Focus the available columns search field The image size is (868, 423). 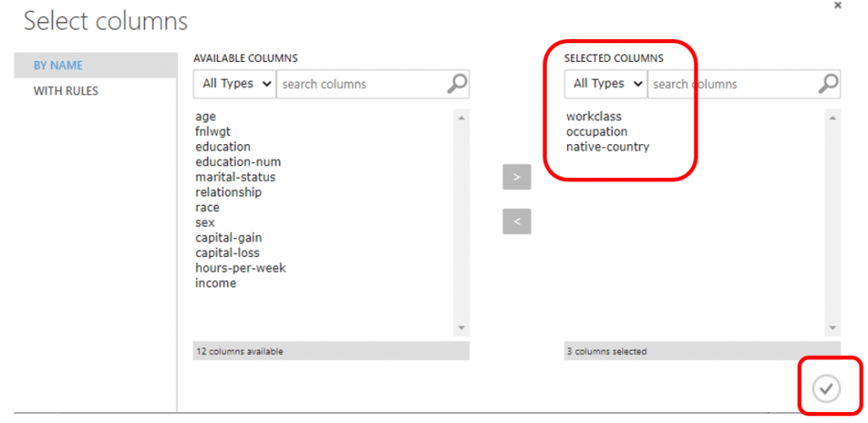pos(373,84)
